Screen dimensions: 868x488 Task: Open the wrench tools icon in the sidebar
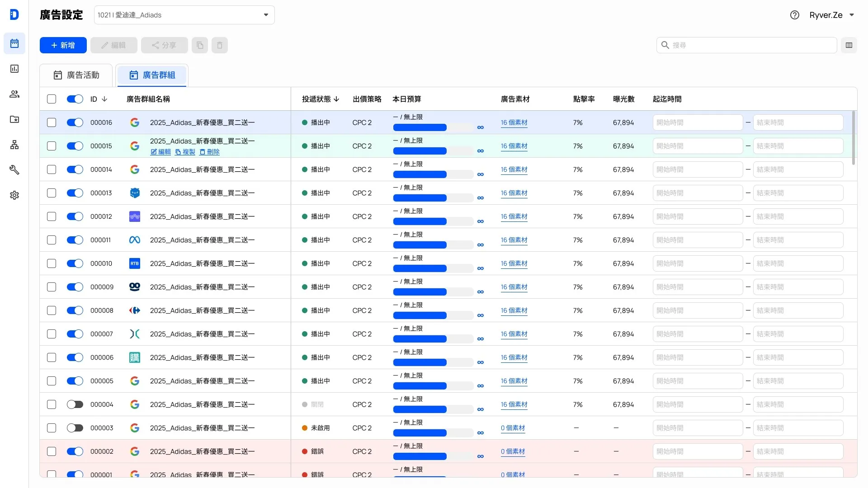14,170
